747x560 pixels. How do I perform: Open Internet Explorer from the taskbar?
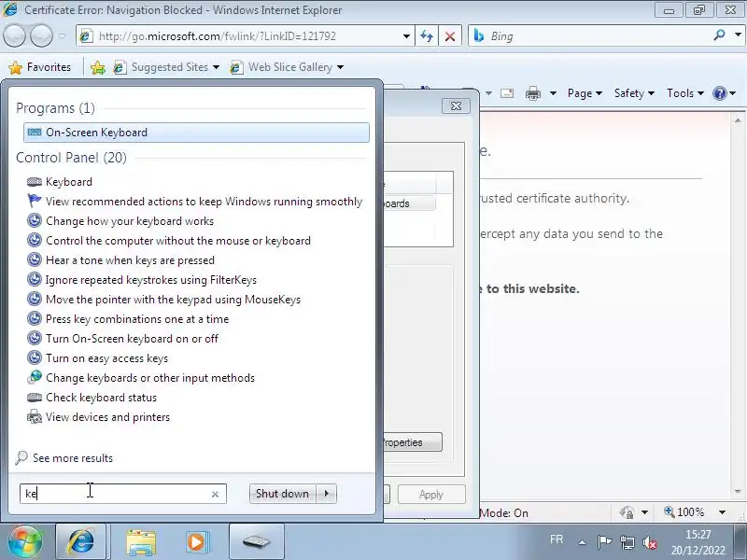click(x=80, y=541)
